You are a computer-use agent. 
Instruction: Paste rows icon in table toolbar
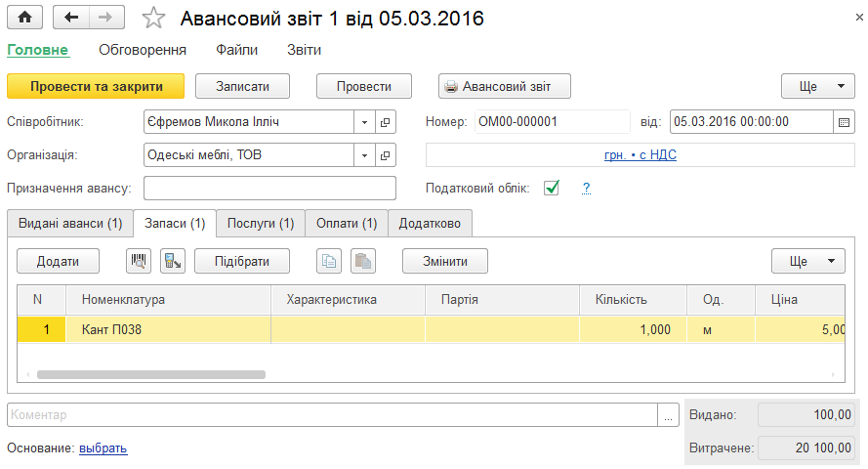coord(363,261)
